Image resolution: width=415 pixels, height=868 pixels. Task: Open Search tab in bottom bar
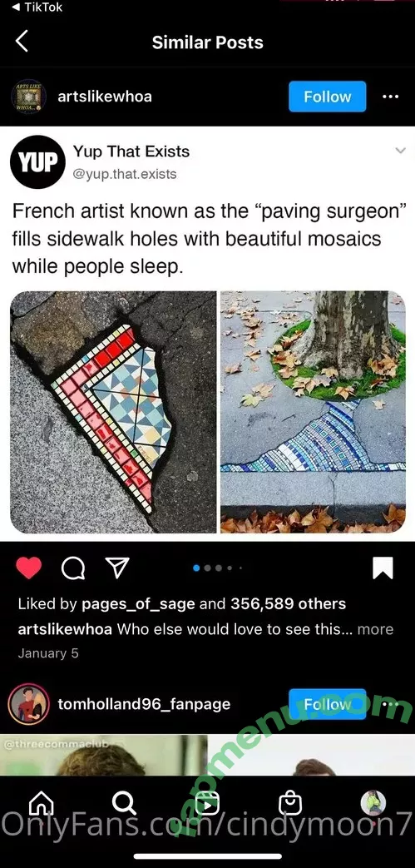point(124,803)
